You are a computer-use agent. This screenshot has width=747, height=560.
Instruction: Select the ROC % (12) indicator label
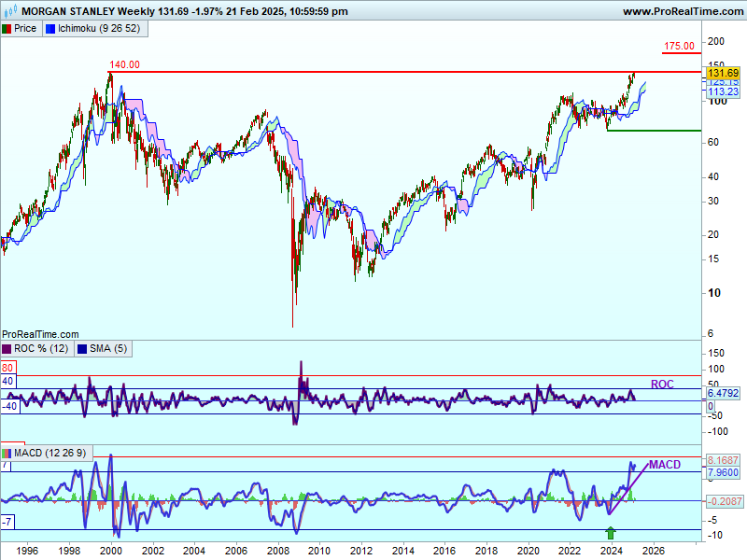tap(39, 348)
